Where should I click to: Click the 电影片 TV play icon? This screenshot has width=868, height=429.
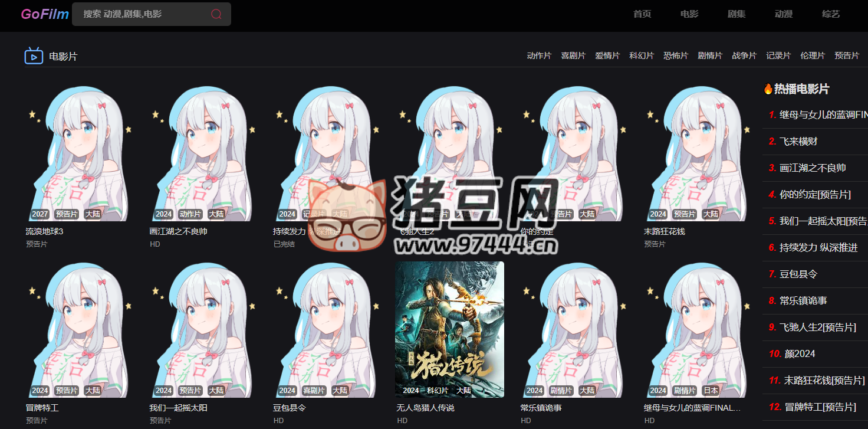[x=34, y=56]
